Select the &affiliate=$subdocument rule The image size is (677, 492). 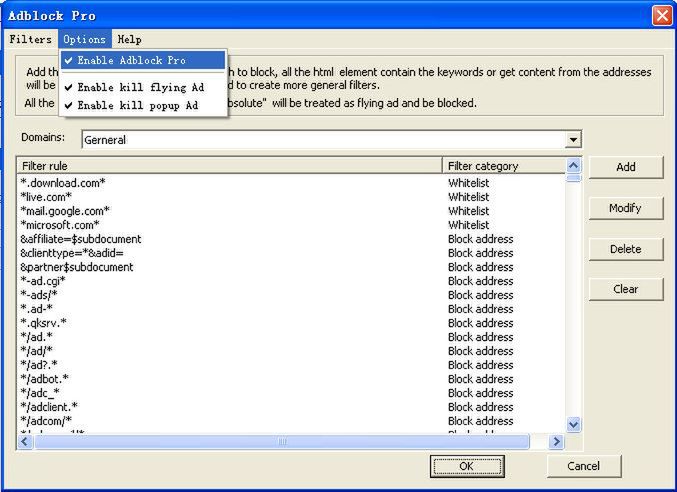[81, 239]
